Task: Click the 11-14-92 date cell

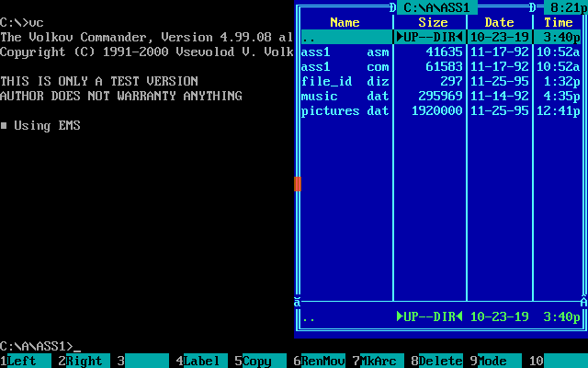Action: pos(500,96)
